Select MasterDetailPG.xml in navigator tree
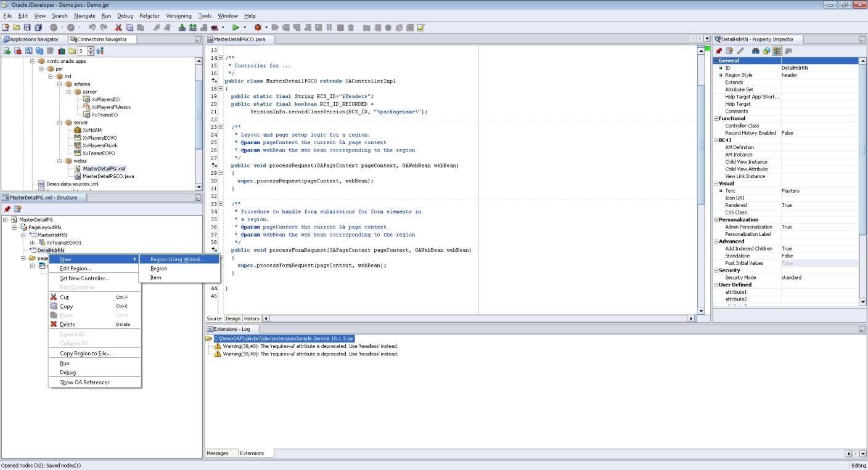The height and width of the screenshot is (470, 868). pos(104,169)
